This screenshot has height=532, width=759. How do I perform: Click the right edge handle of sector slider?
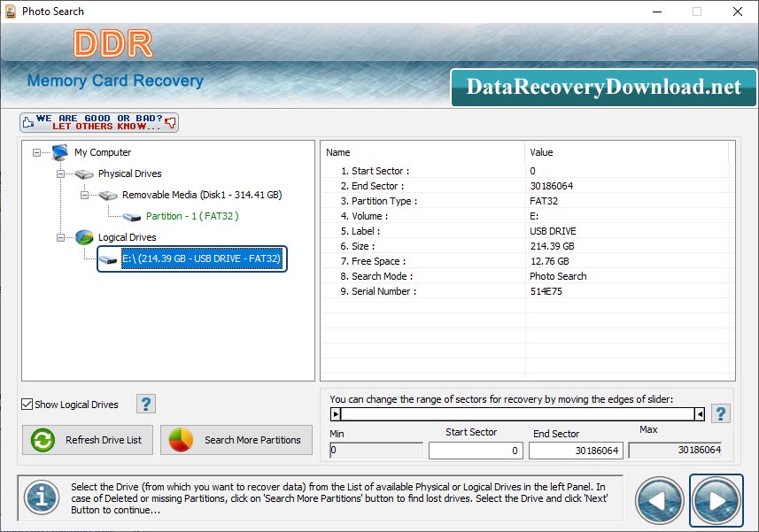click(x=700, y=414)
